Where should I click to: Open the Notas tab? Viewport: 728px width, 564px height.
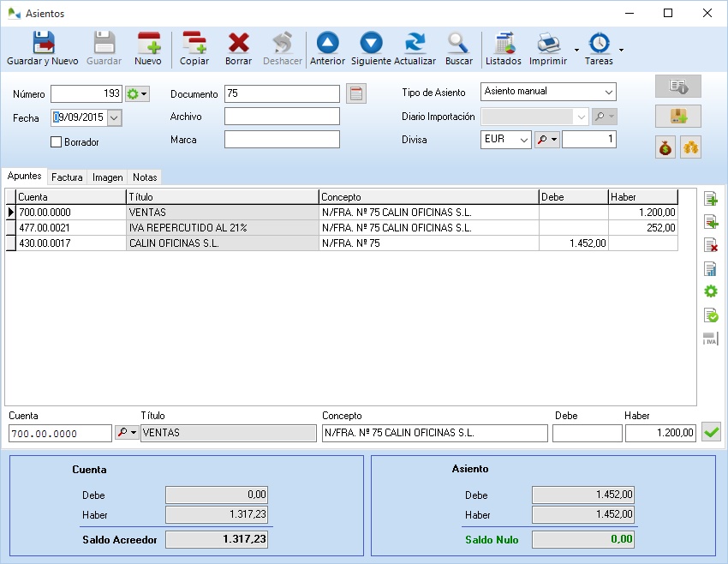coord(145,177)
